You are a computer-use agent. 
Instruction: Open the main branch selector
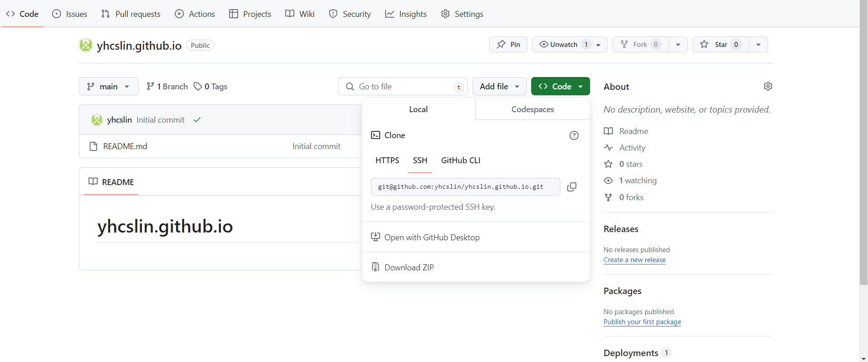(x=109, y=86)
